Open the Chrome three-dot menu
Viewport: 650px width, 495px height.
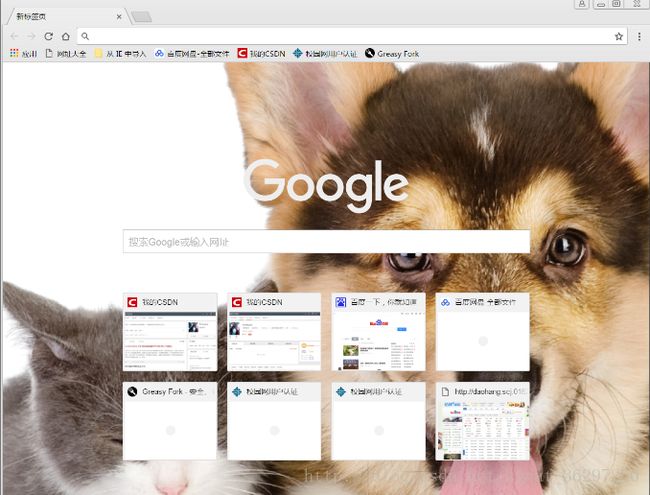(639, 36)
